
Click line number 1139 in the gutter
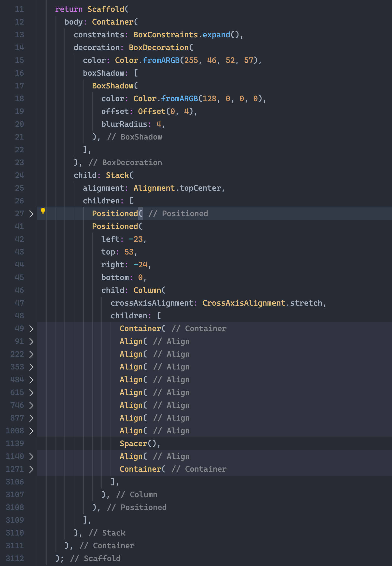click(x=15, y=444)
